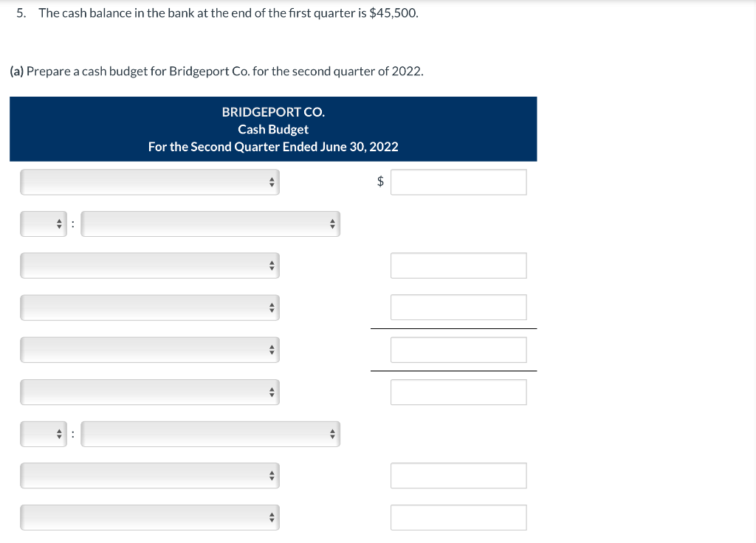
Task: Expand the second wide dropdown after a colon
Action: [x=210, y=434]
